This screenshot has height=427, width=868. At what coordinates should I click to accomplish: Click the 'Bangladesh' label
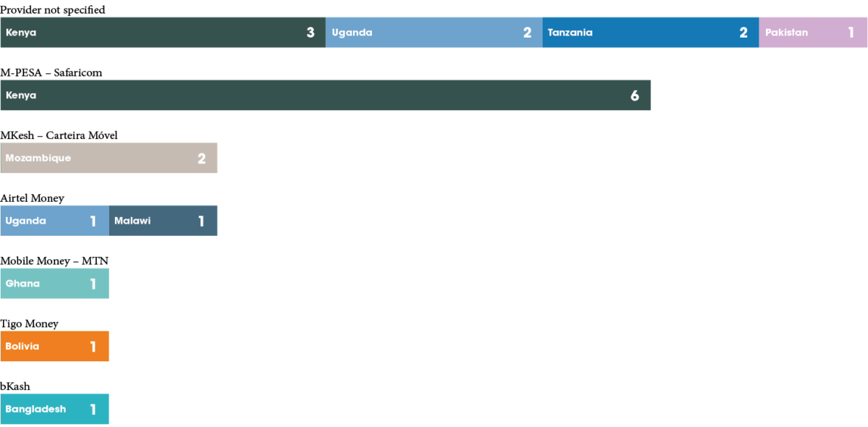point(35,409)
